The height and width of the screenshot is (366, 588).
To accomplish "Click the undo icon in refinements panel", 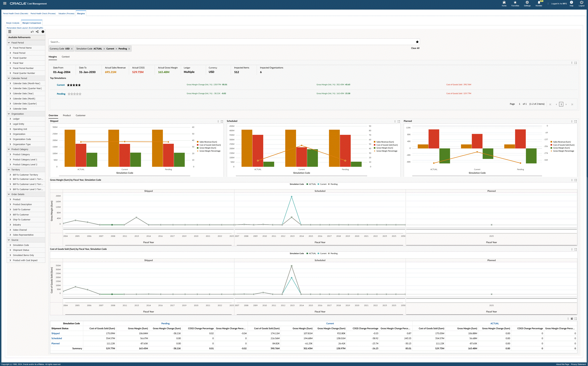I will (32, 32).
